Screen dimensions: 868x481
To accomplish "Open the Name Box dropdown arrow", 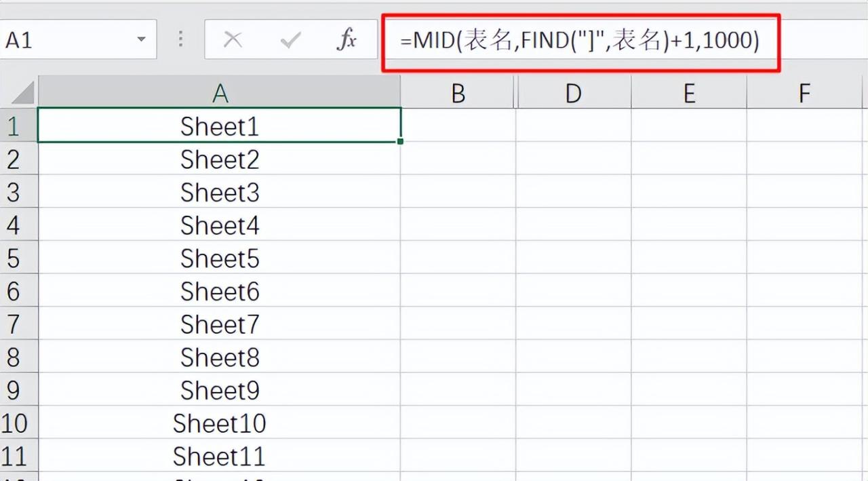I will click(141, 39).
